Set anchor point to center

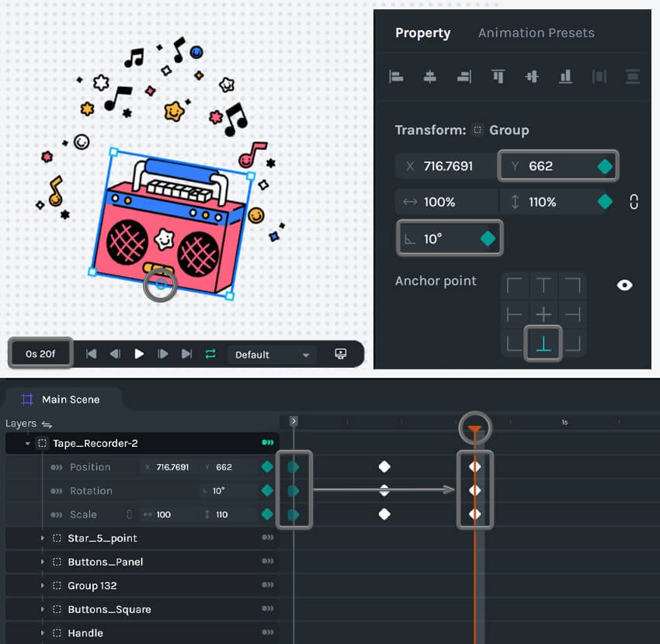click(544, 314)
